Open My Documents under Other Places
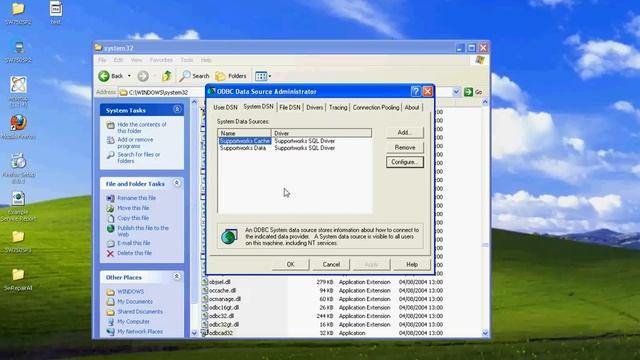Viewport: 640px width, 360px height. point(135,302)
